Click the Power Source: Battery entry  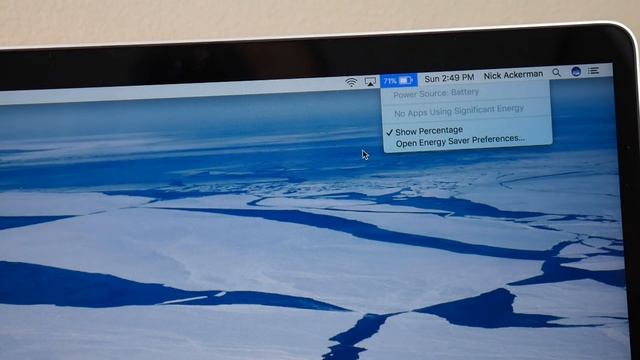click(436, 93)
